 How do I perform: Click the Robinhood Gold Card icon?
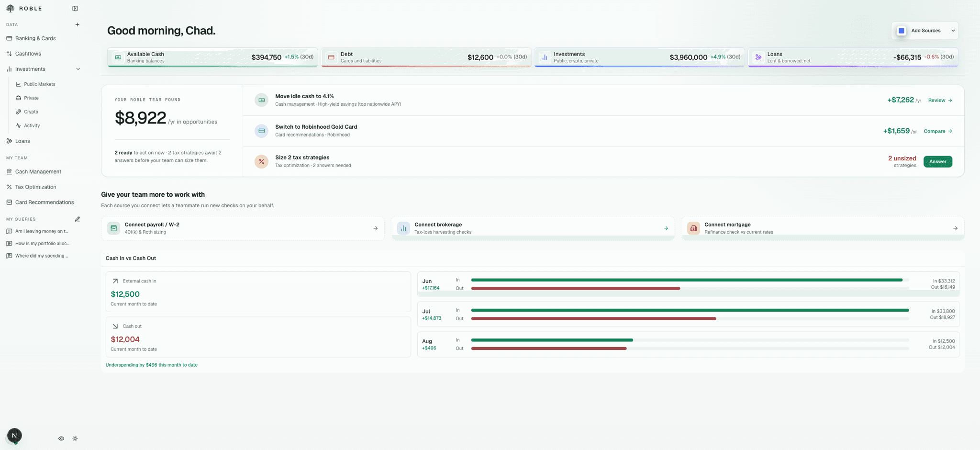tap(261, 131)
